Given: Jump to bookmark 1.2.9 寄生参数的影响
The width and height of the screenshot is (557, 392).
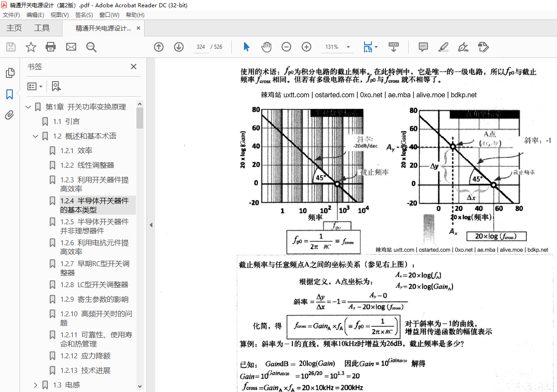Looking at the screenshot, I should [x=94, y=299].
